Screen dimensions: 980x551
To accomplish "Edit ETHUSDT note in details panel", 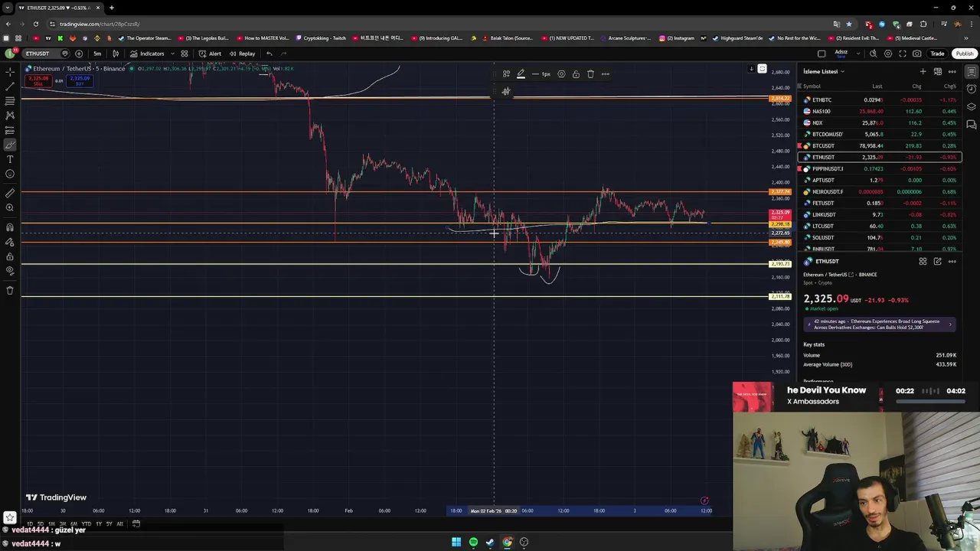I will point(937,262).
